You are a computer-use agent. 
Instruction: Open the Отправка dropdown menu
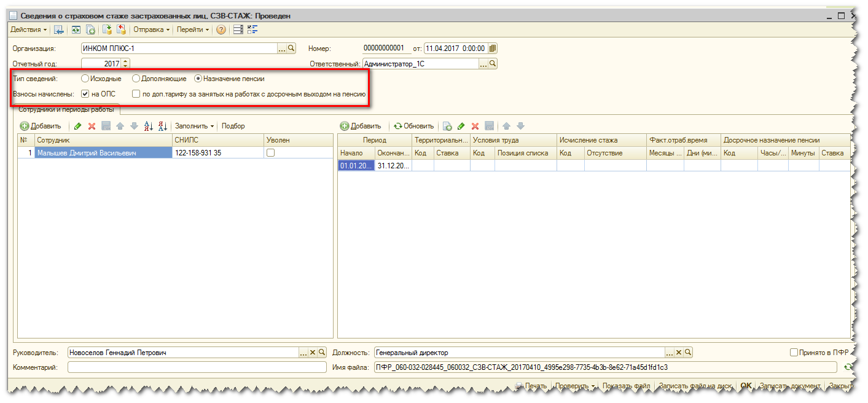click(x=152, y=29)
